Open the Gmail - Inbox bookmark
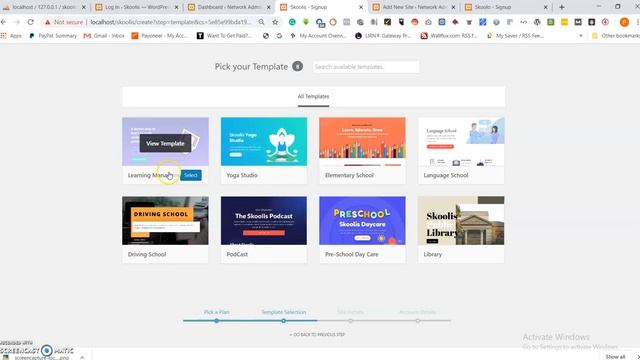Viewport: 640px width, 360px height. point(104,36)
